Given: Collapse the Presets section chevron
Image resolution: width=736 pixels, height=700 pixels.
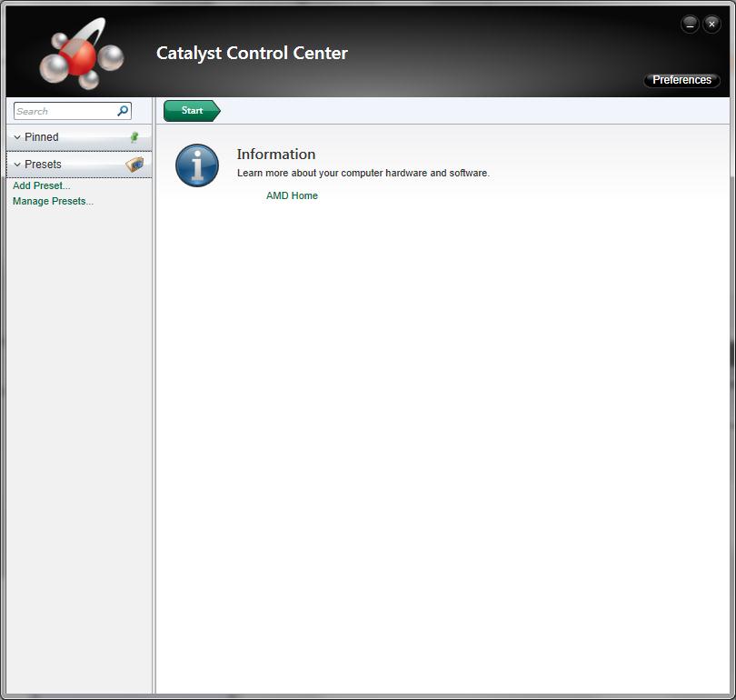Looking at the screenshot, I should tap(17, 165).
